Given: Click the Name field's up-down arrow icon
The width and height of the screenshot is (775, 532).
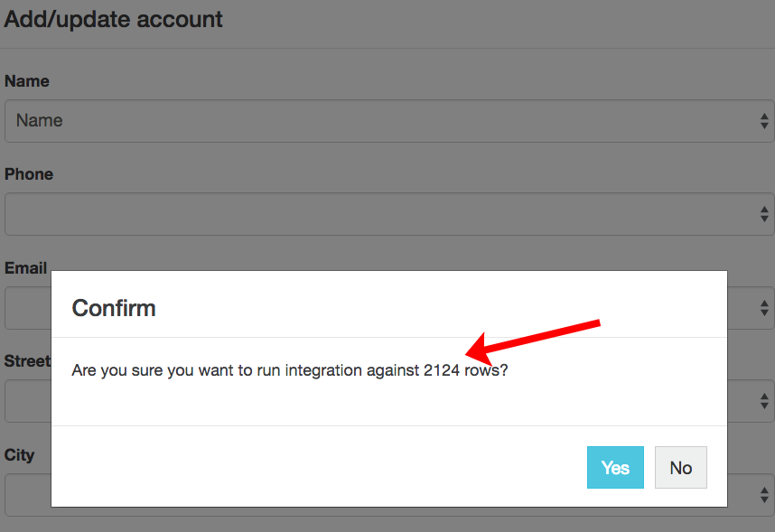Looking at the screenshot, I should (x=764, y=121).
